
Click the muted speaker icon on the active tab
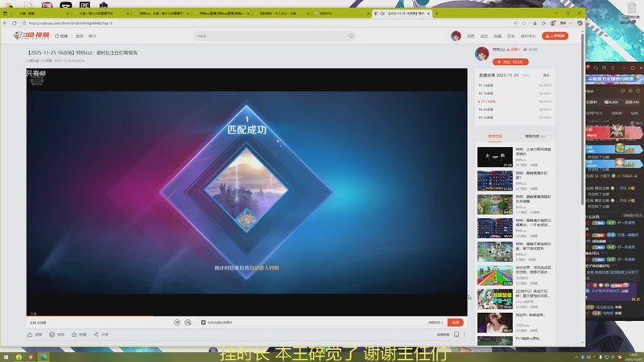coord(382,14)
